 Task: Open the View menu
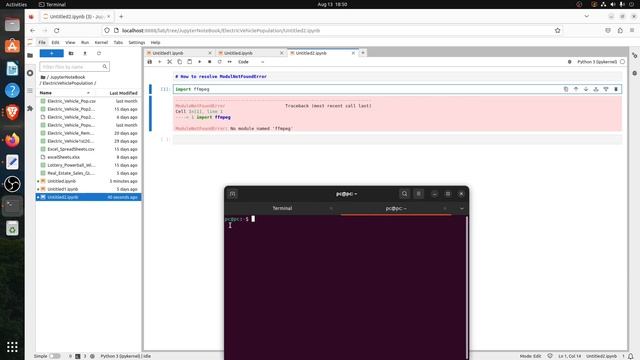(x=70, y=42)
